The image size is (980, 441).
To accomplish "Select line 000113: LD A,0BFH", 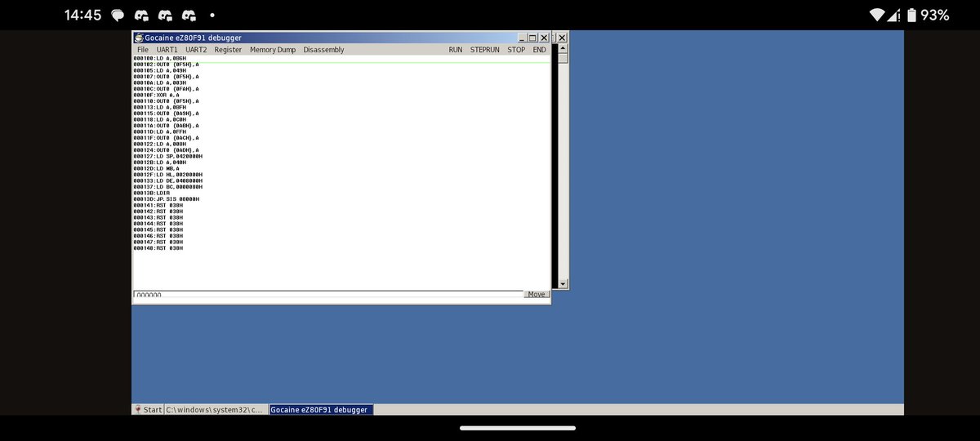I will pos(160,107).
